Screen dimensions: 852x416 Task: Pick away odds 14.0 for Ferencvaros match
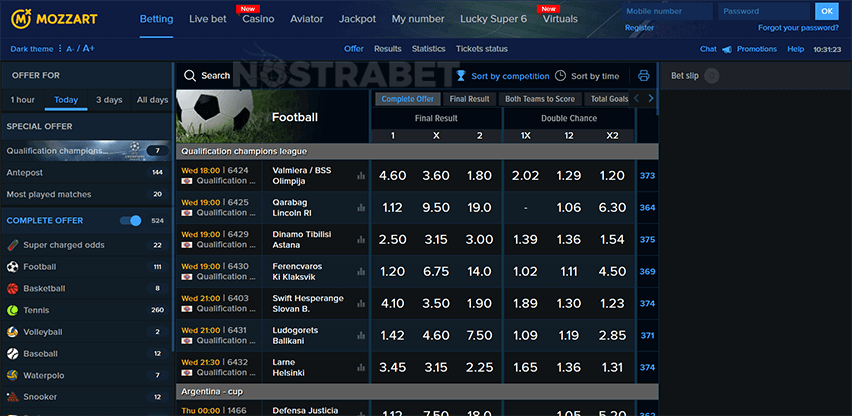click(x=479, y=272)
